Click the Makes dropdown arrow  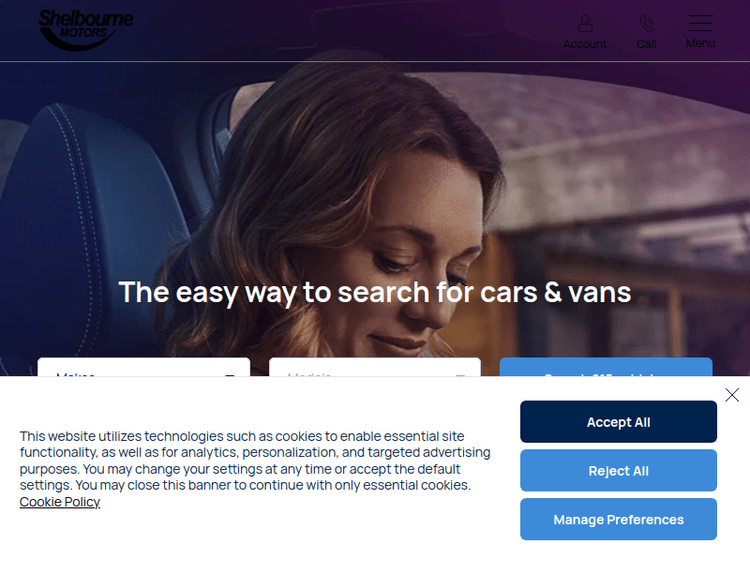point(230,375)
